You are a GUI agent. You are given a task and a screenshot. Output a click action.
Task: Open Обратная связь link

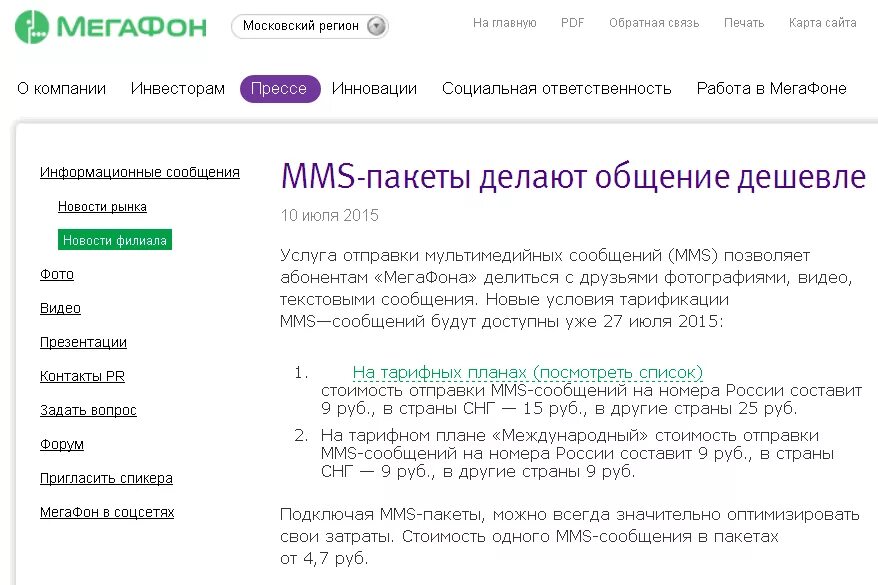click(x=654, y=23)
